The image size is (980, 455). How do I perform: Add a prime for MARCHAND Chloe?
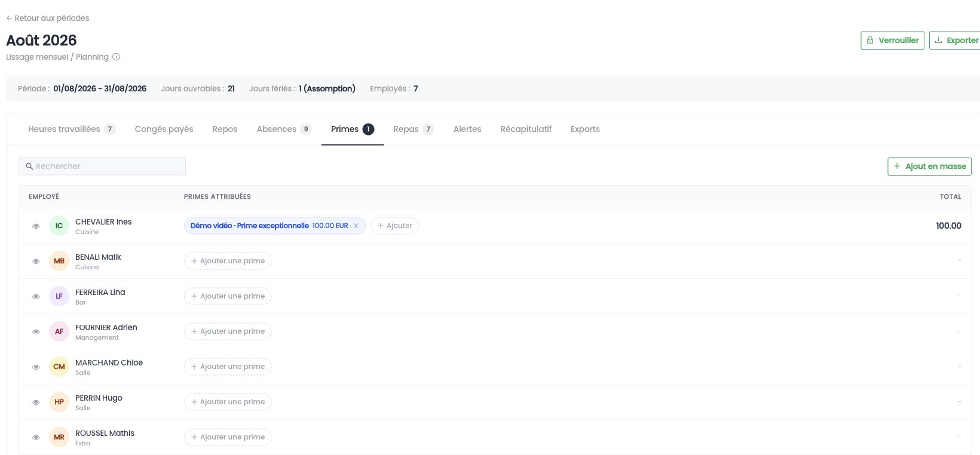click(x=228, y=367)
